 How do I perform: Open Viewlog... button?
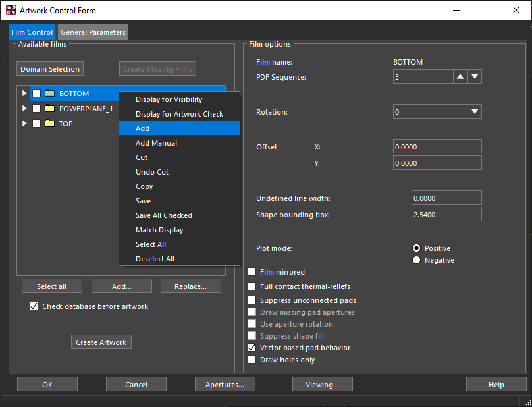point(323,384)
